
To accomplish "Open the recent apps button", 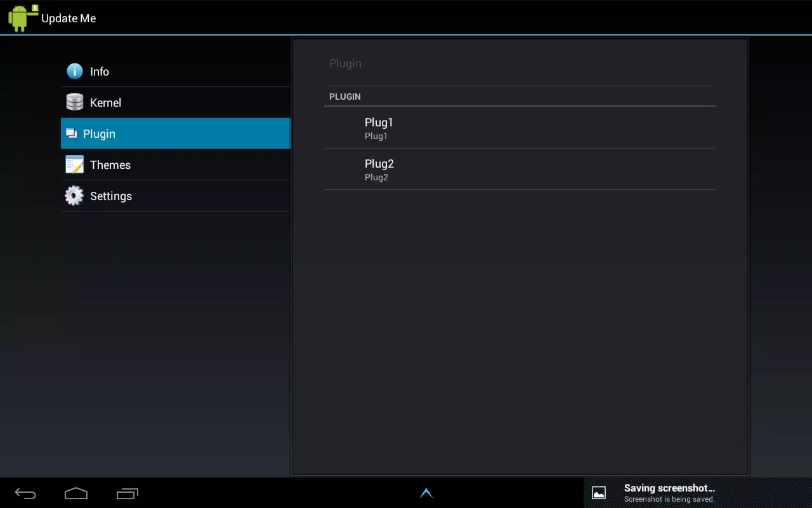I will 128,493.
